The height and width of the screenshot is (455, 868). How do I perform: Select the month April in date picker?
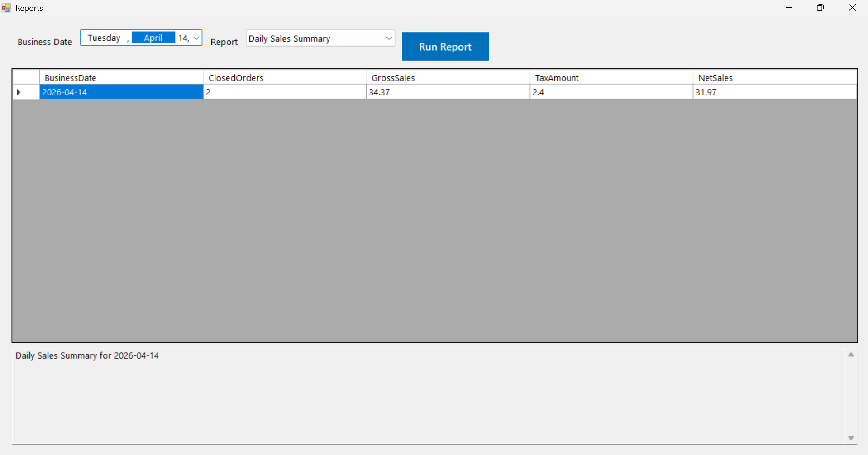(153, 38)
